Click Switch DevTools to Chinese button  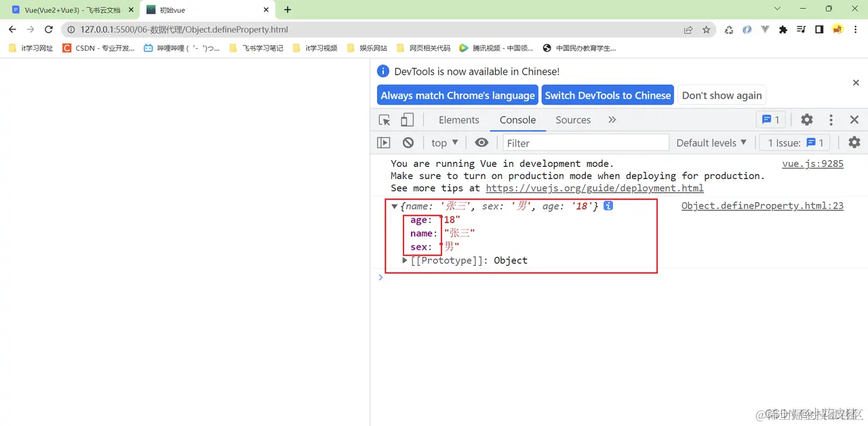608,96
